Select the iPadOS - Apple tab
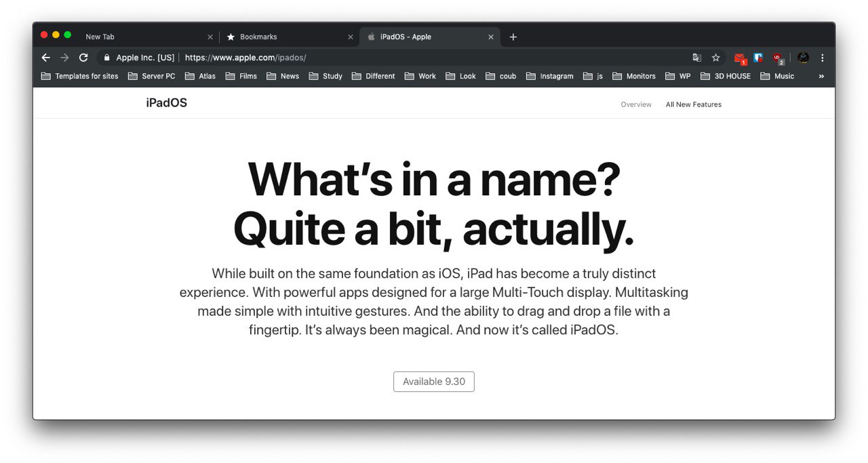 coord(430,37)
